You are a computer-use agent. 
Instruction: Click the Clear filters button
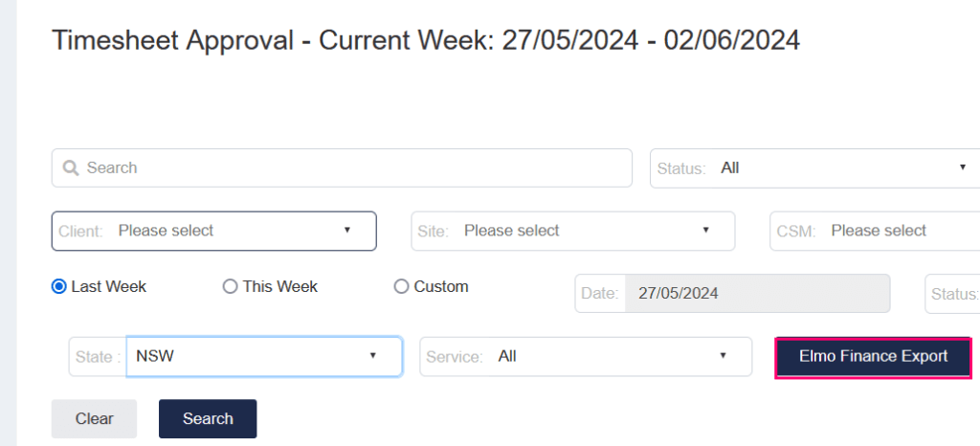pos(94,418)
